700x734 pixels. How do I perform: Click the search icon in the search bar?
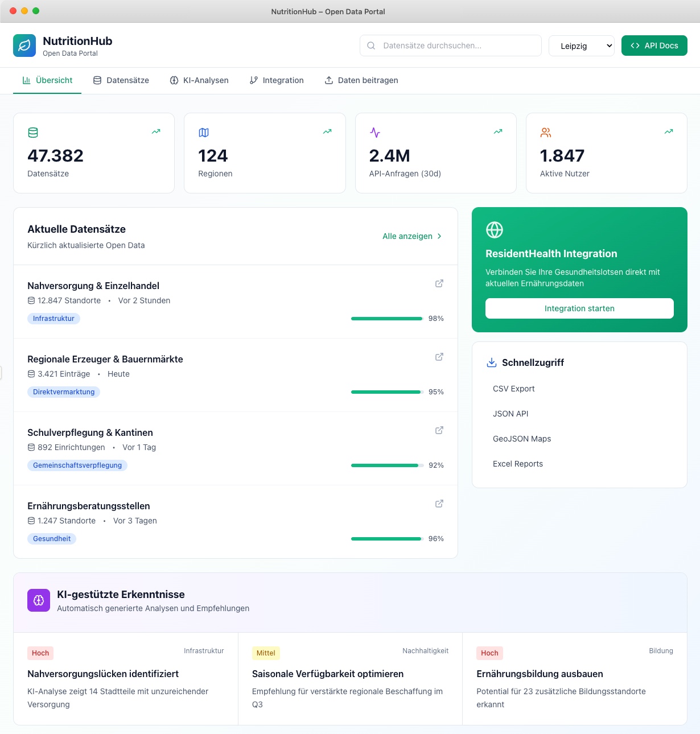point(371,46)
